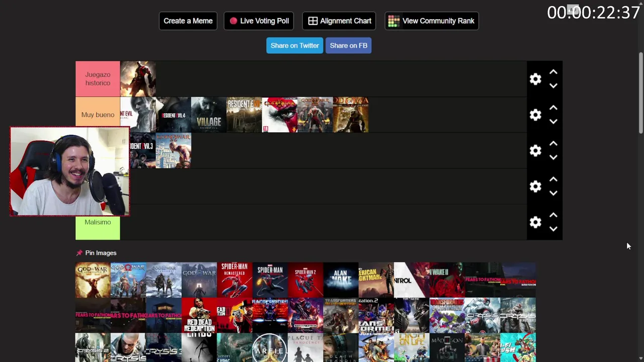Move Resident Evil 3 row up with arrow

point(553,144)
